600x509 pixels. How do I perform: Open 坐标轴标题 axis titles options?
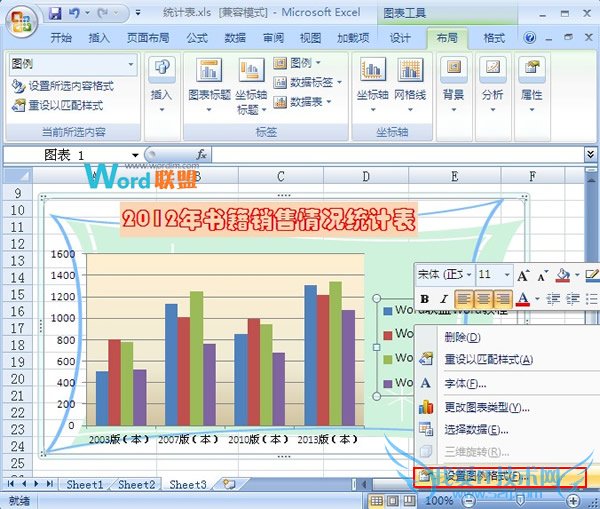(251, 86)
